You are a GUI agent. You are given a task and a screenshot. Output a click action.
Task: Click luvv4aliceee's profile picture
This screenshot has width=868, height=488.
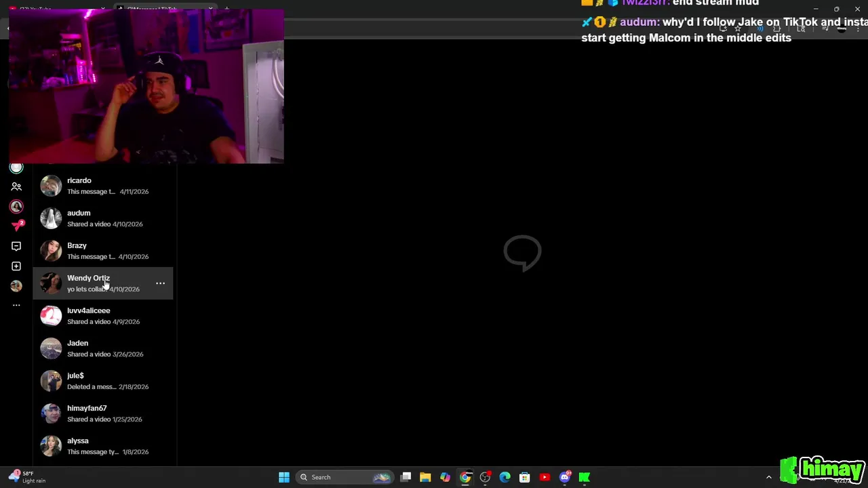point(51,316)
